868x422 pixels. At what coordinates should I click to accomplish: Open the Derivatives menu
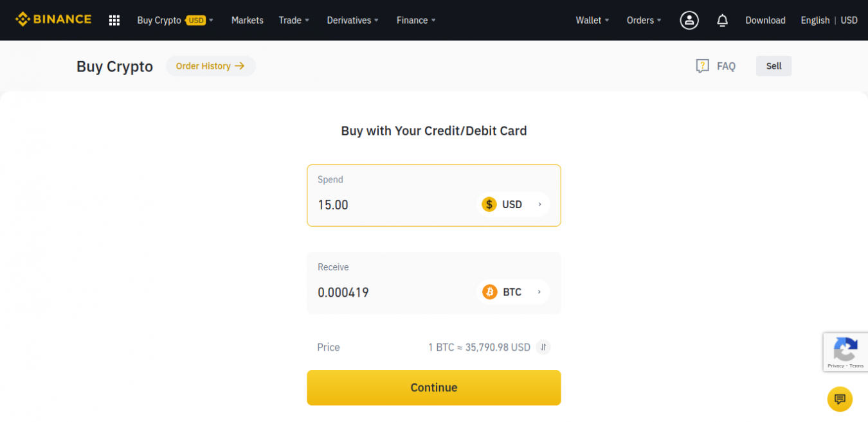pyautogui.click(x=353, y=21)
